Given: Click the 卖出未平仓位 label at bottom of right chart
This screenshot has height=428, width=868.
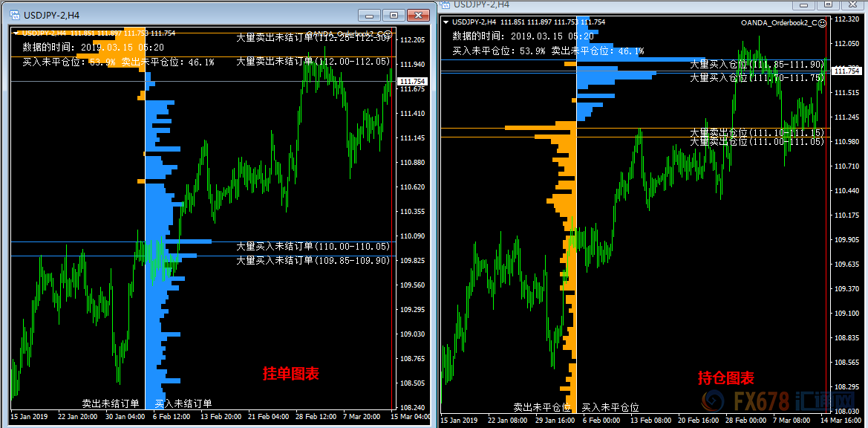Looking at the screenshot, I should [x=542, y=407].
